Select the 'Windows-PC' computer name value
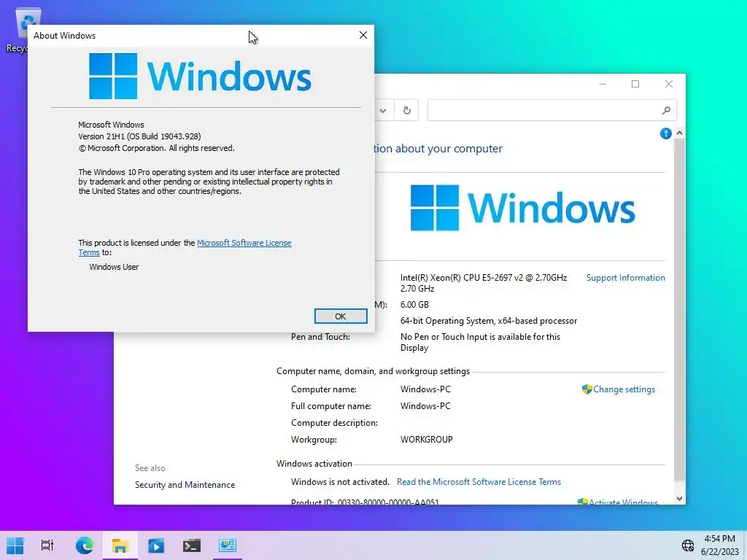Viewport: 747px width, 560px height. pos(425,389)
